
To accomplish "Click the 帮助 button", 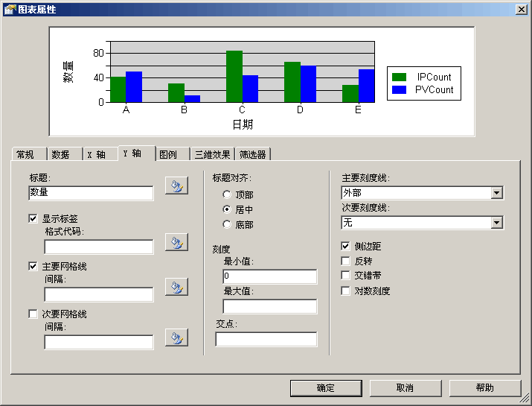I will 485,388.
